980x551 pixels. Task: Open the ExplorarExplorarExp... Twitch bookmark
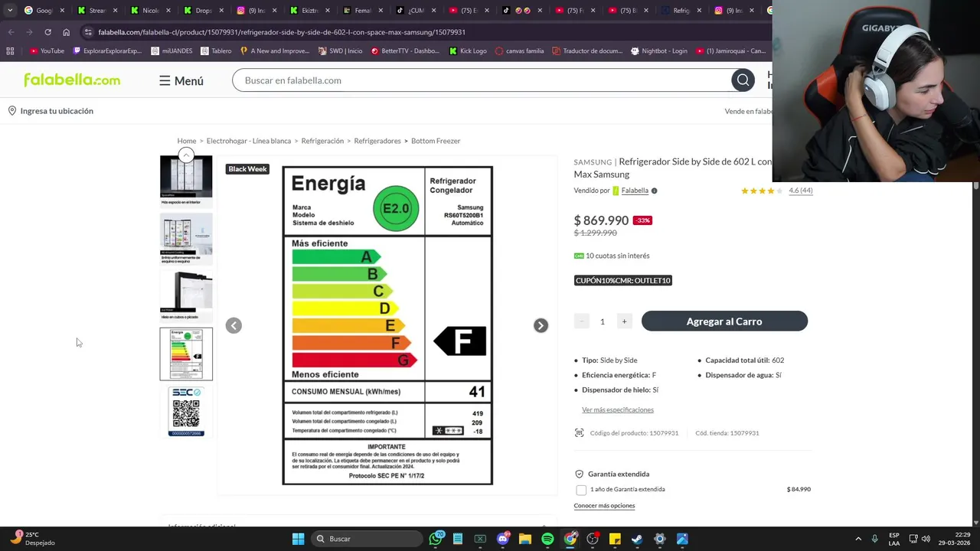[x=107, y=51]
